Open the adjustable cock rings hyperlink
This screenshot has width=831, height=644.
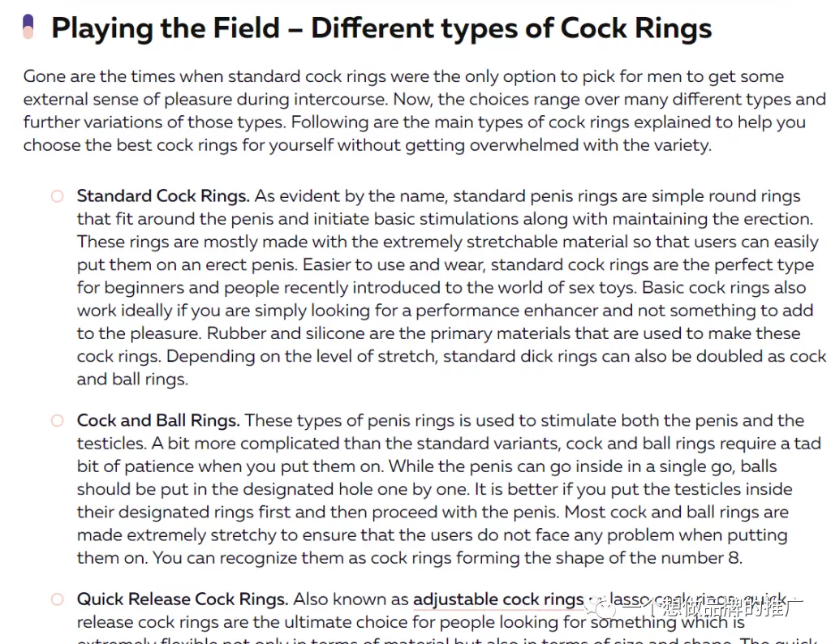tap(498, 599)
